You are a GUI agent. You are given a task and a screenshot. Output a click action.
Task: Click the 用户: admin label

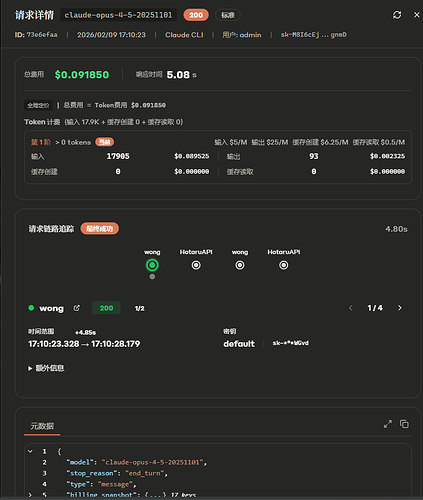click(x=242, y=35)
